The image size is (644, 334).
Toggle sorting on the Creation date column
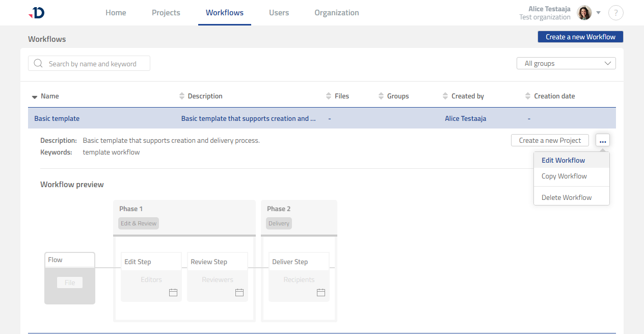tap(527, 96)
